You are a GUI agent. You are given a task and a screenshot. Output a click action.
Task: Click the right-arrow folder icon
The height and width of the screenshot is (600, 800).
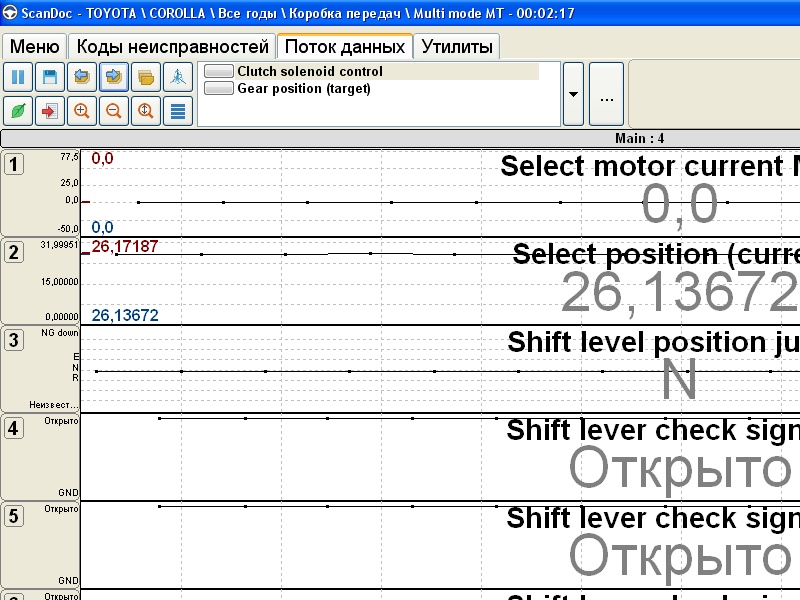113,77
